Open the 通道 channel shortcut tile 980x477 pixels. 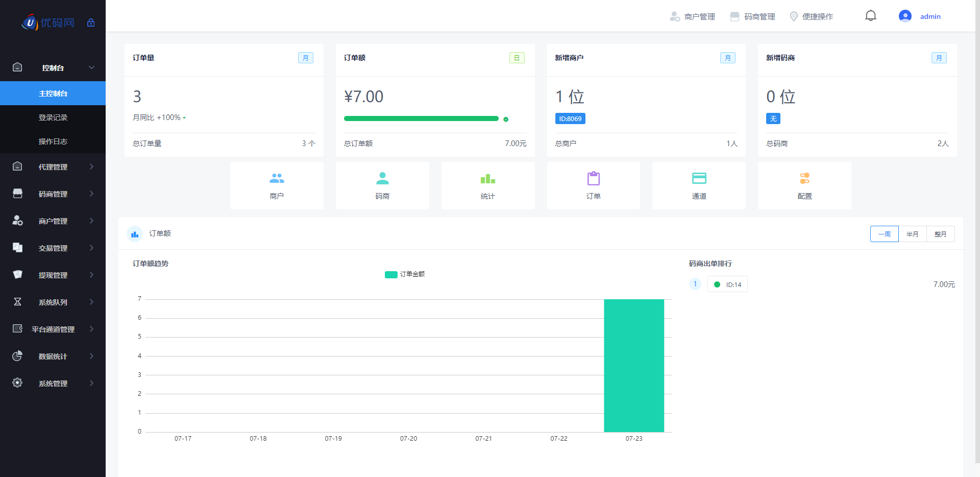coord(699,185)
